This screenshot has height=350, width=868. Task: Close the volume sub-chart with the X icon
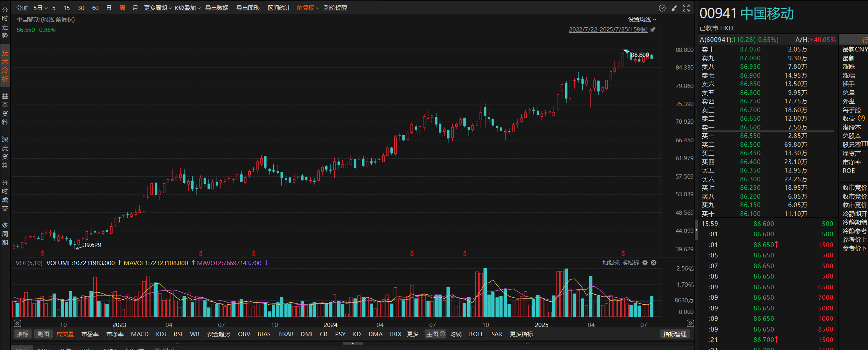coord(653,263)
